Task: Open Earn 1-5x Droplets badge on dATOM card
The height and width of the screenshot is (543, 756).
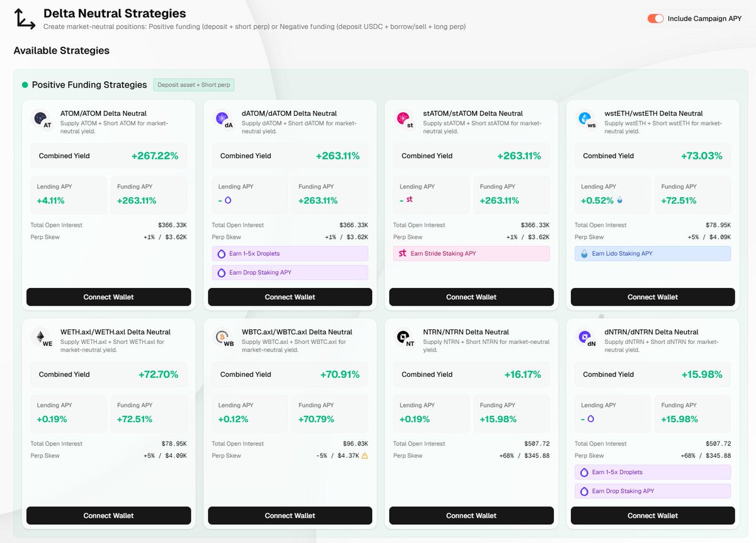Action: point(290,253)
